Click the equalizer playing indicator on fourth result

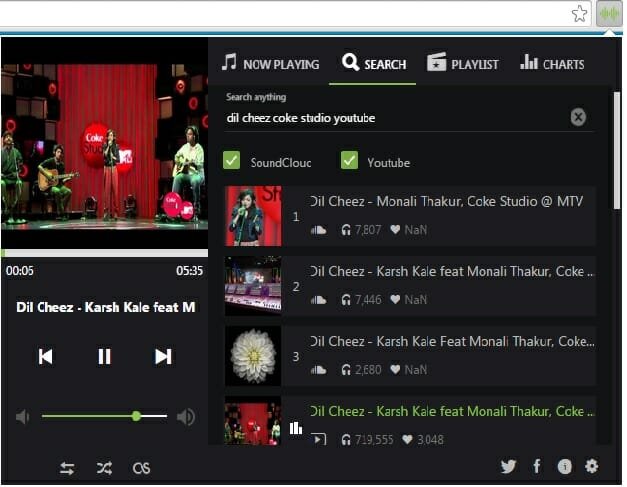pos(296,428)
